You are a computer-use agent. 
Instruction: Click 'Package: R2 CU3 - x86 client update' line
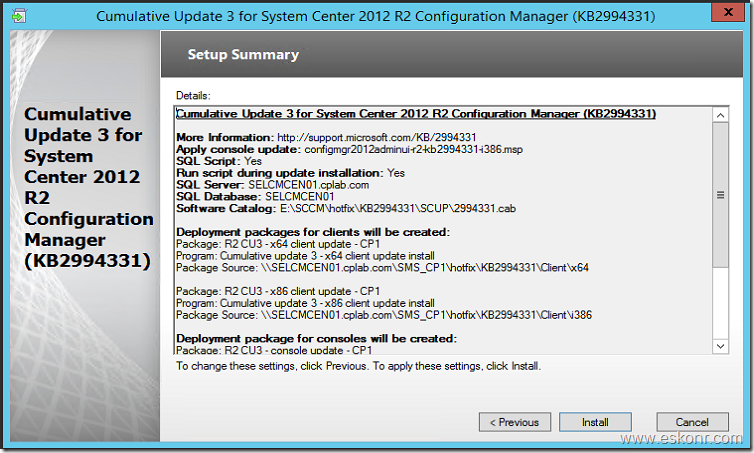coord(278,291)
